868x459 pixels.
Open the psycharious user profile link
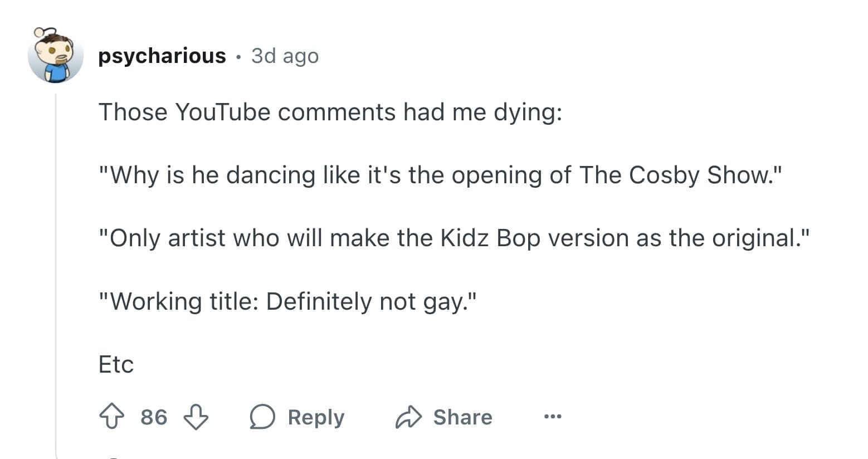[x=162, y=56]
